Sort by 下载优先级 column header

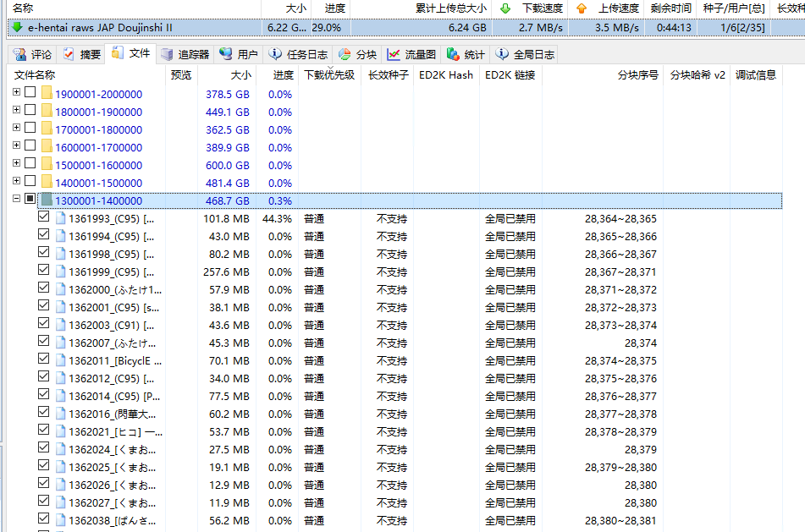pos(329,74)
